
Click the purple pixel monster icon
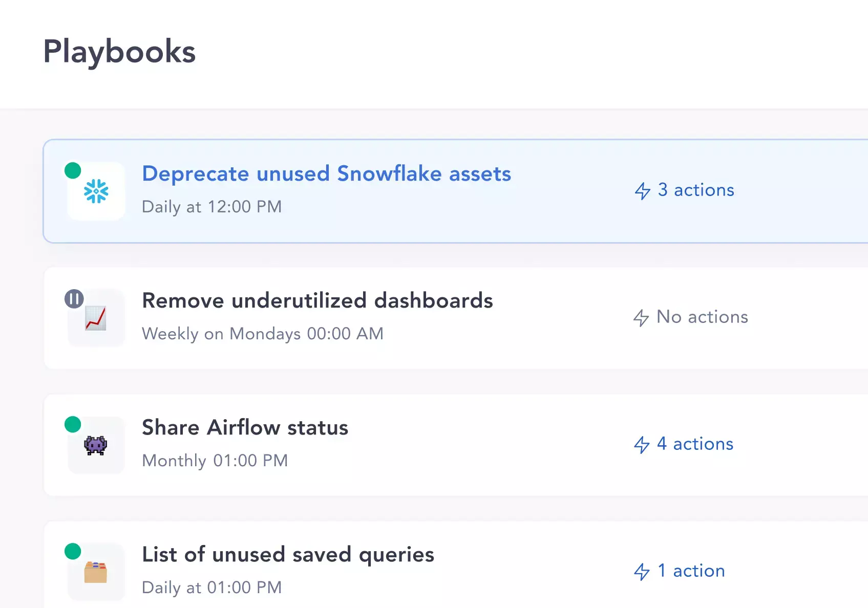pos(96,445)
